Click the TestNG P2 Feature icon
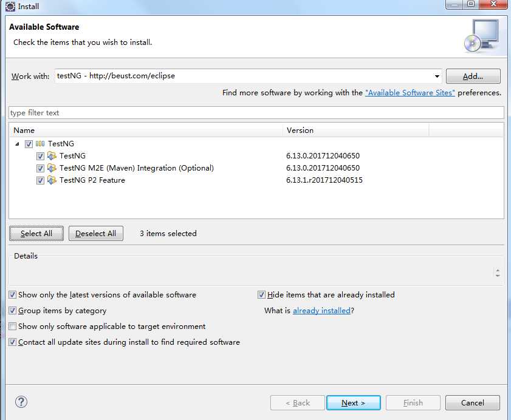This screenshot has height=420, width=511. click(52, 180)
